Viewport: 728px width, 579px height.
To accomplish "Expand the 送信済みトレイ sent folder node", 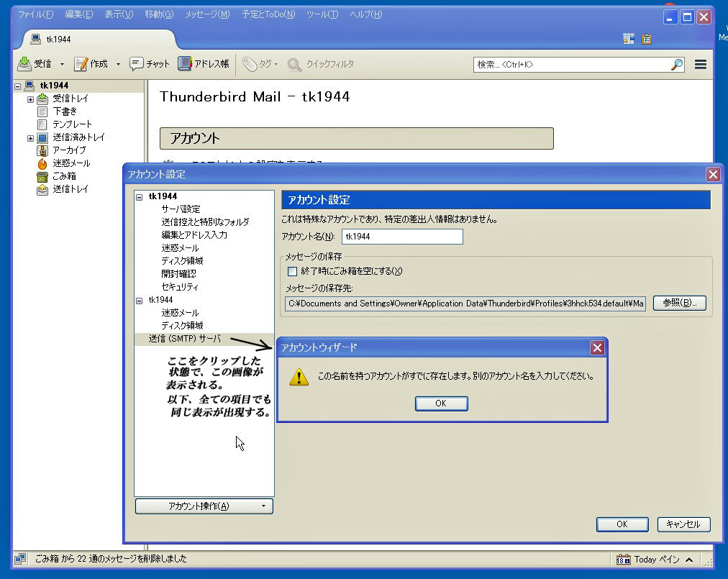I will coord(30,137).
